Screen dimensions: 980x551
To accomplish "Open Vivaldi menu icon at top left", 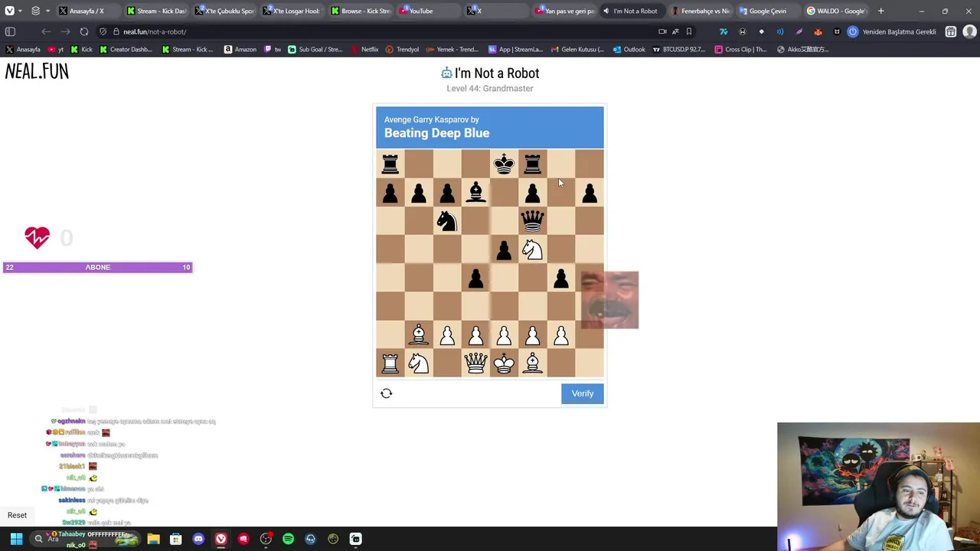I will point(9,11).
